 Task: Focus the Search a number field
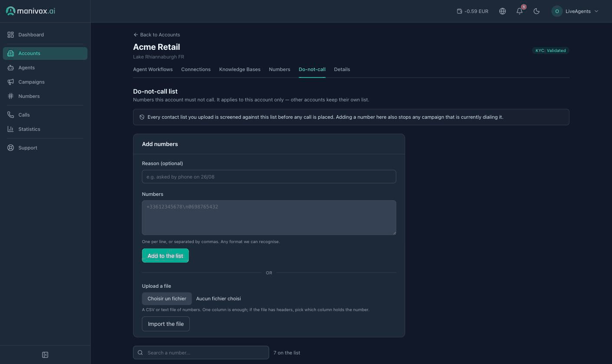click(x=201, y=353)
